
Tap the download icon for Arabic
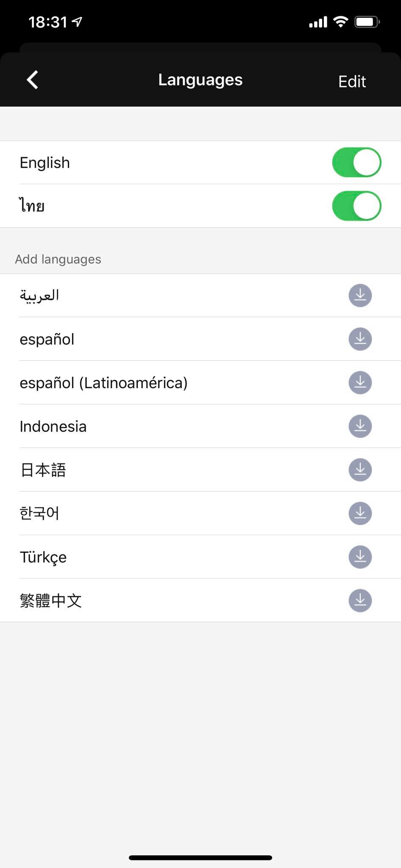360,295
